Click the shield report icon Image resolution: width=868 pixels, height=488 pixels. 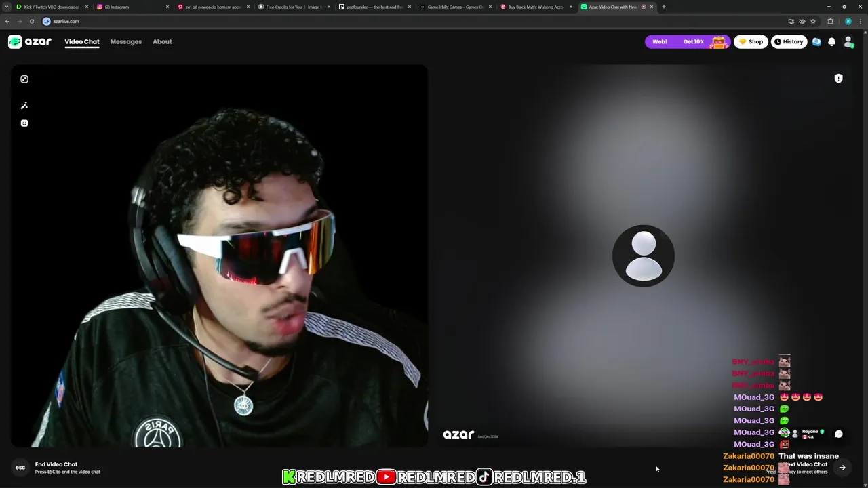(x=838, y=79)
